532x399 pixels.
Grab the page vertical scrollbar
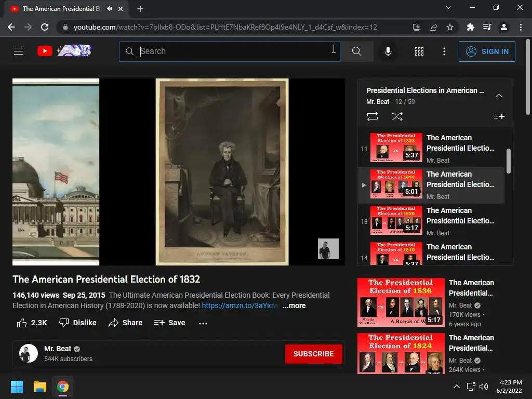[x=528, y=77]
